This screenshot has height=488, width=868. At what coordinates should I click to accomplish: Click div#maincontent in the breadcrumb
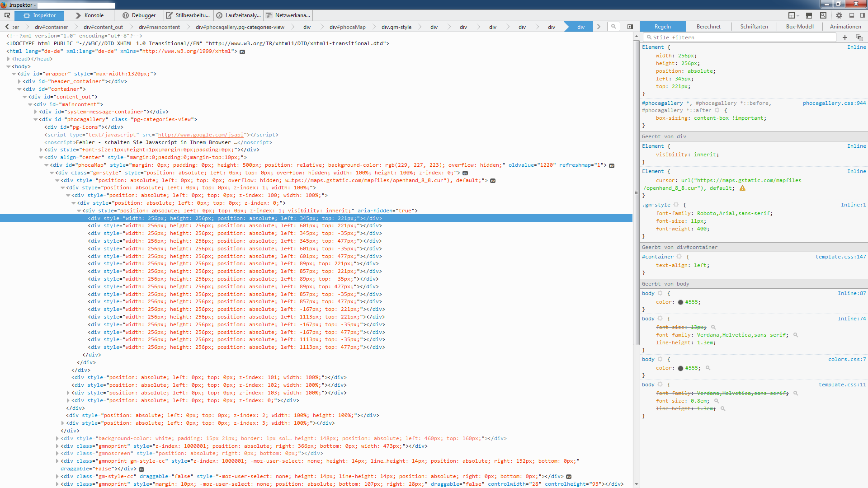pyautogui.click(x=159, y=27)
